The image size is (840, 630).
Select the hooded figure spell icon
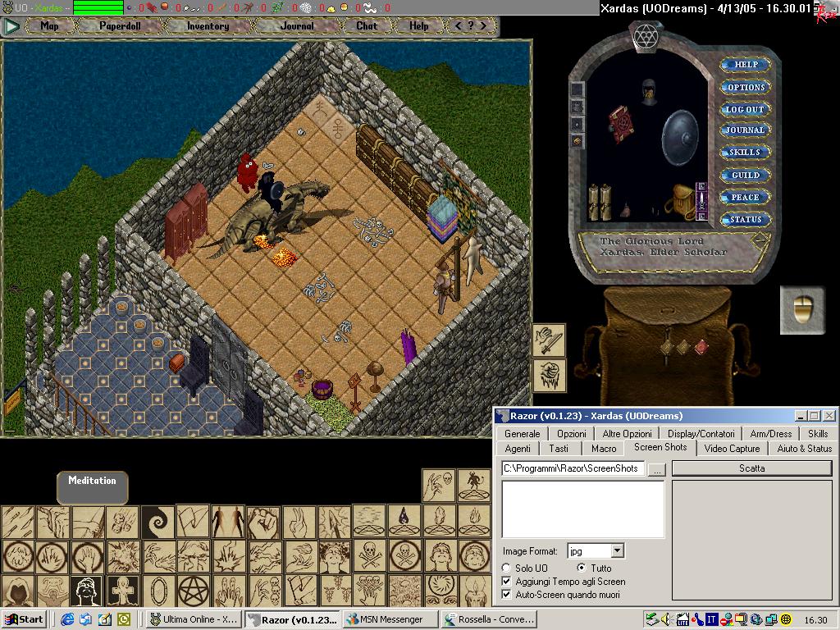18,591
